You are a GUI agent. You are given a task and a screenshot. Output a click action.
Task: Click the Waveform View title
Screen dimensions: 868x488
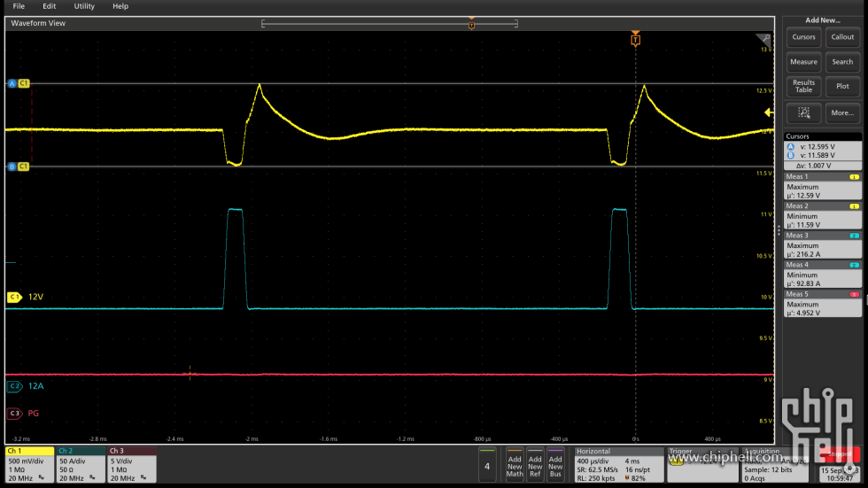(38, 23)
